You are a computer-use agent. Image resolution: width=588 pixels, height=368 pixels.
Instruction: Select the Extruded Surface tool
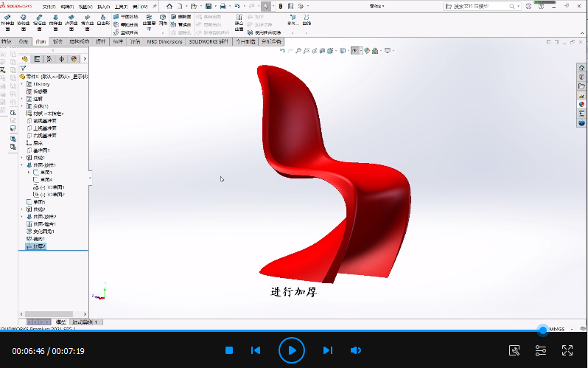click(x=7, y=23)
